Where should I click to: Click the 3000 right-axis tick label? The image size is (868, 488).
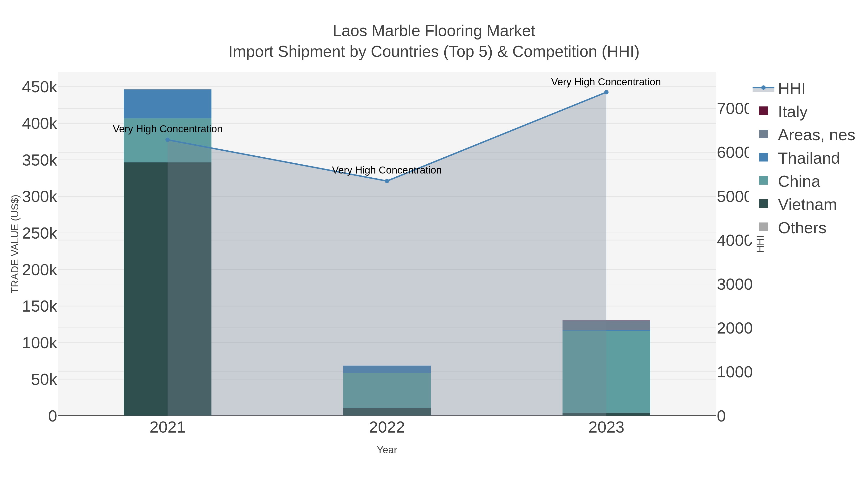click(735, 285)
